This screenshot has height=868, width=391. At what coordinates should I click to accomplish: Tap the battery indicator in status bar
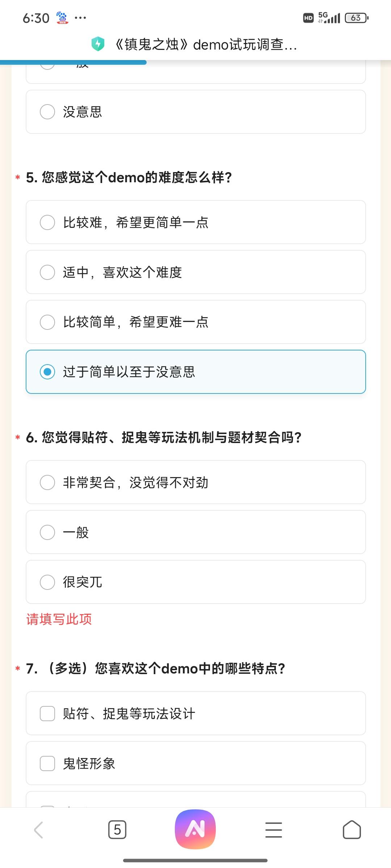click(356, 18)
